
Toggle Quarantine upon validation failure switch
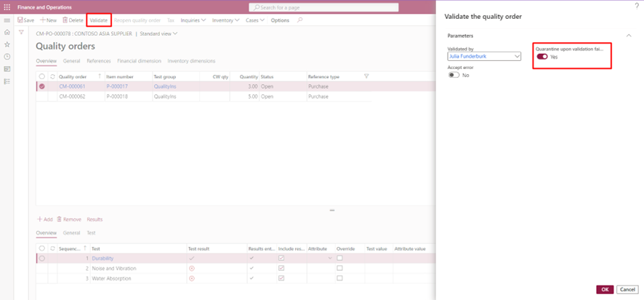[542, 57]
